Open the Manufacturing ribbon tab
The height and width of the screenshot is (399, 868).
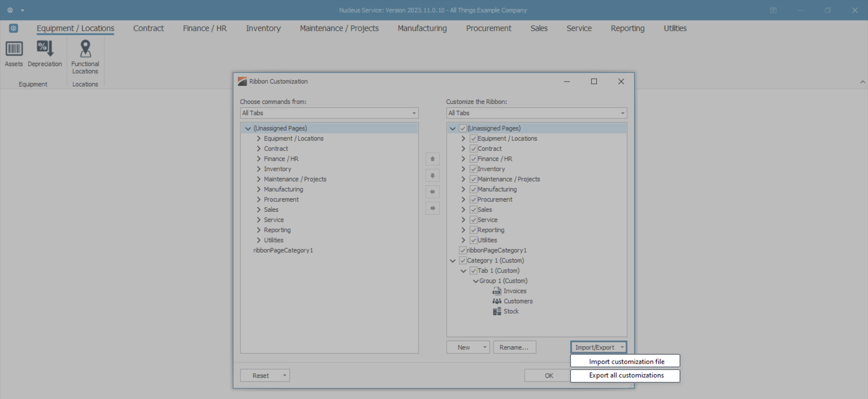click(422, 28)
